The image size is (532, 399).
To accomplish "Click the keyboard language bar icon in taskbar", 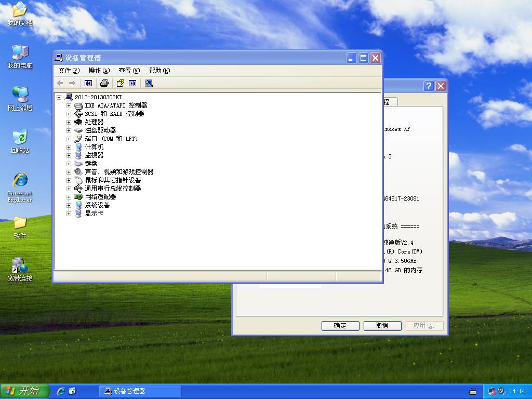I will (x=473, y=392).
